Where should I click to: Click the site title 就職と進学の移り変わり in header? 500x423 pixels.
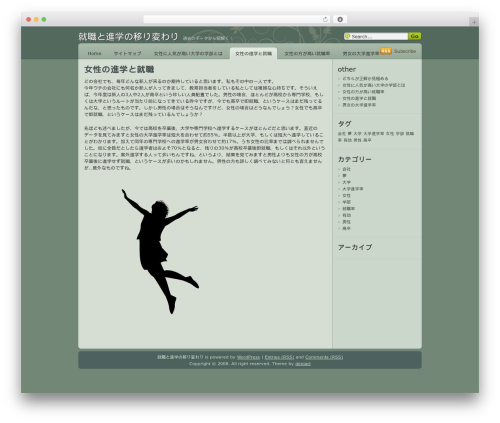(128, 36)
